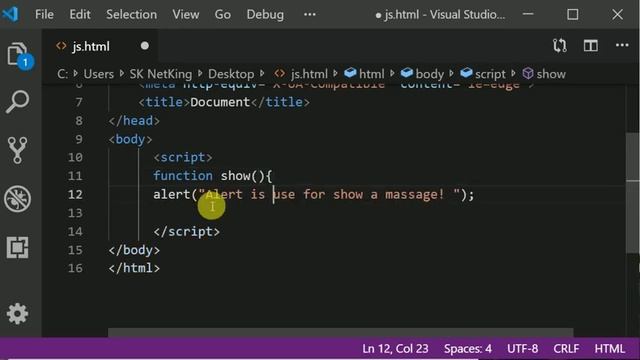
Task: Click the js.html breadcrumb segment
Action: point(301,74)
